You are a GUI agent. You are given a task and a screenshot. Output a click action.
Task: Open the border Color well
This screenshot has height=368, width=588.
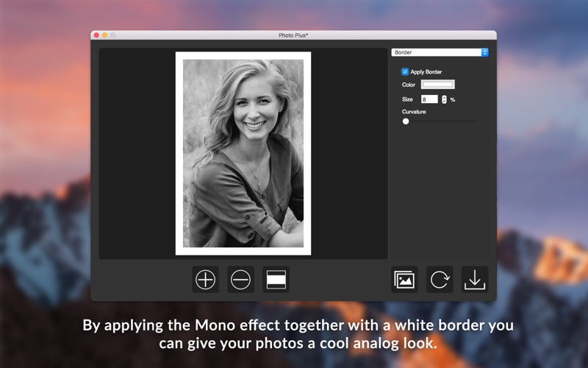pos(437,85)
